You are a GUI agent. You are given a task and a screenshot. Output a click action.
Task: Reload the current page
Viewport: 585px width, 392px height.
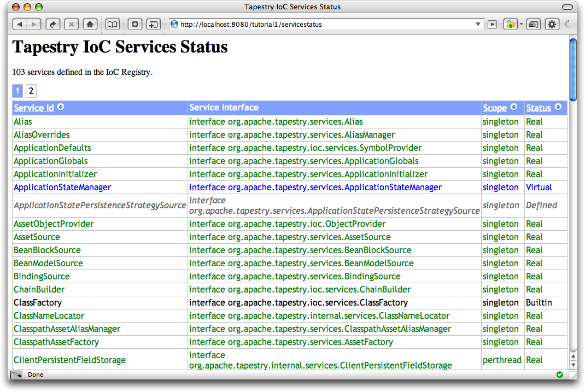tap(53, 25)
